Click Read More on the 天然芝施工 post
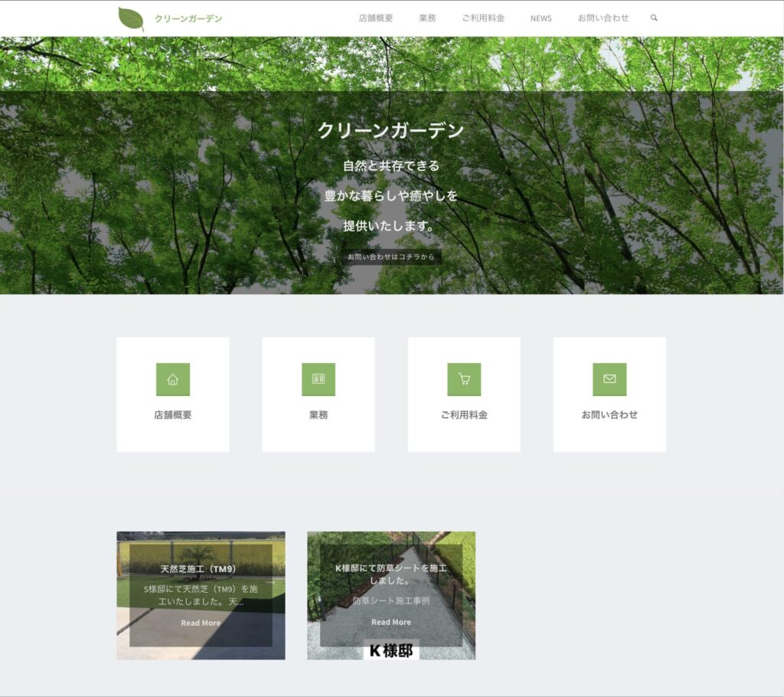 tap(201, 623)
